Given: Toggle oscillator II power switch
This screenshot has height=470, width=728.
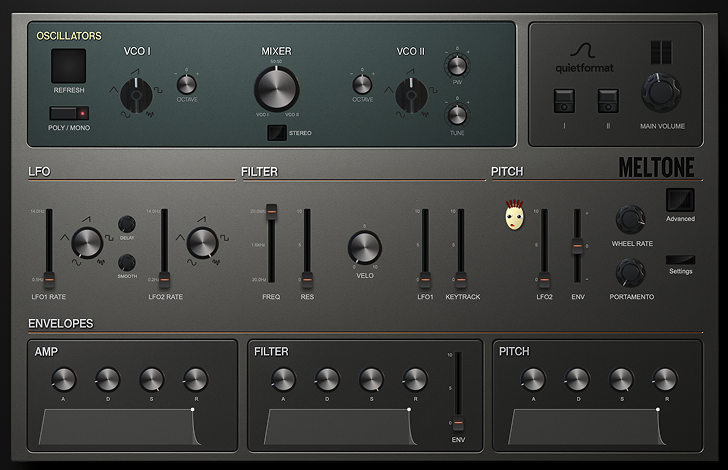Looking at the screenshot, I should coord(607,101).
